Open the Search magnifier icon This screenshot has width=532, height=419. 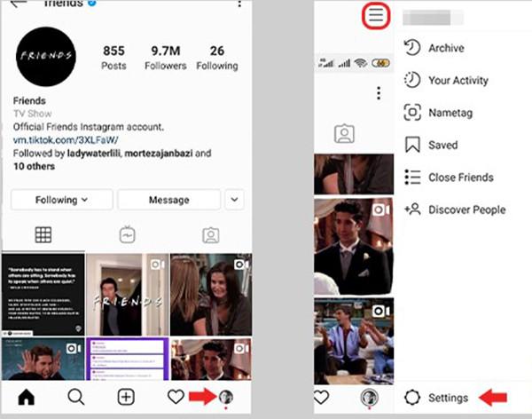point(76,397)
